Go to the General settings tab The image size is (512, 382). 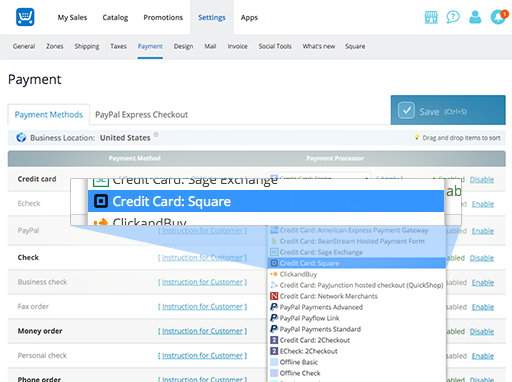coord(24,46)
